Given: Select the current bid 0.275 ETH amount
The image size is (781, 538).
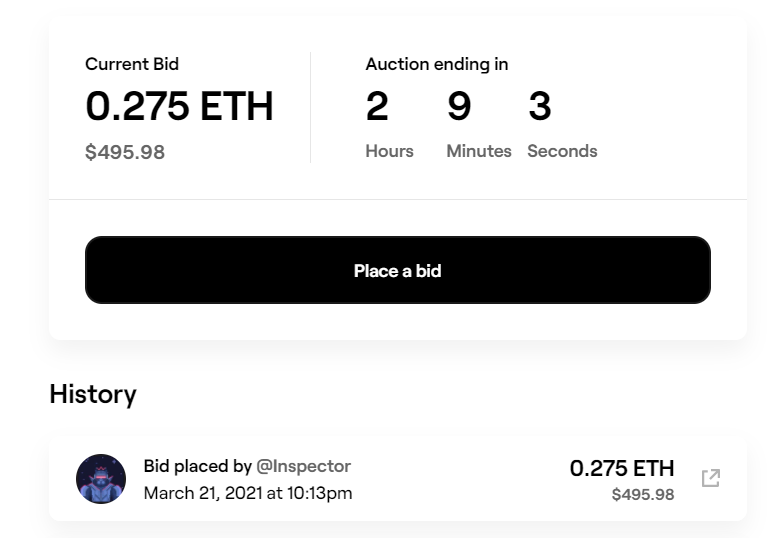Looking at the screenshot, I should point(179,106).
